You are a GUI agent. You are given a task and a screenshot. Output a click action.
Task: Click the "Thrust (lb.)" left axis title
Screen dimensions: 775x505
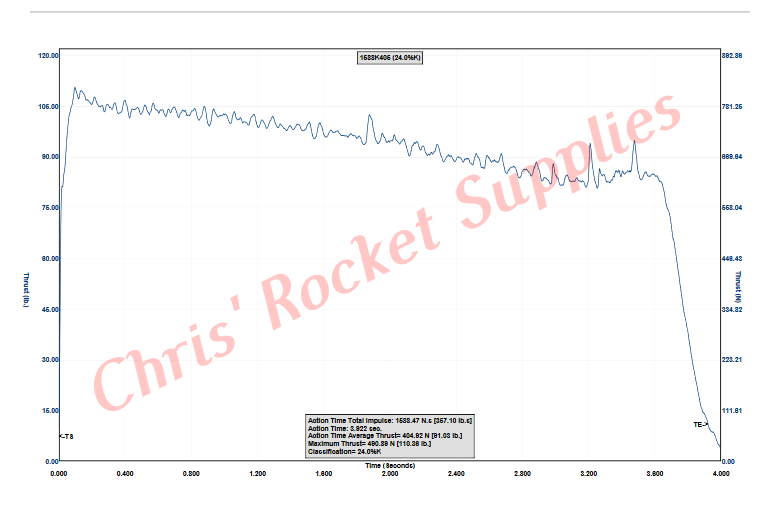coord(26,290)
